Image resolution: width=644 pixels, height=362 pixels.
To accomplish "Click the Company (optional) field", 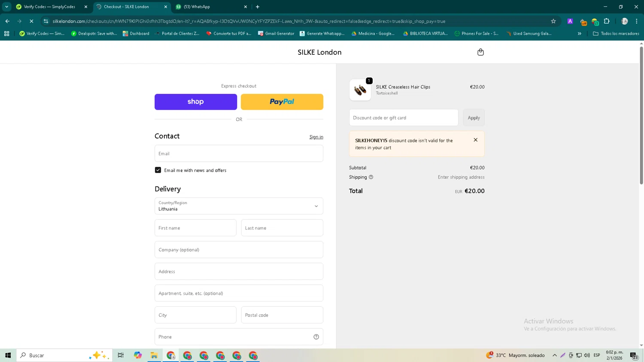I will click(x=239, y=250).
